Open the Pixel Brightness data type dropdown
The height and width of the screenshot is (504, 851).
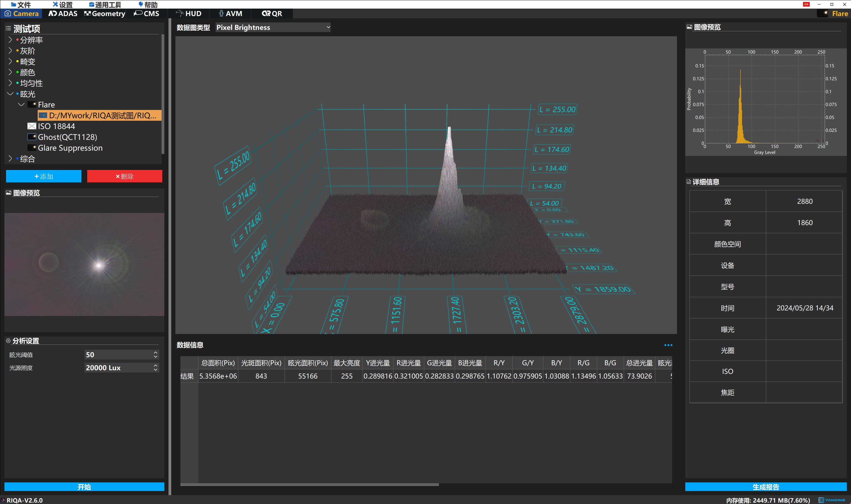[x=273, y=27]
